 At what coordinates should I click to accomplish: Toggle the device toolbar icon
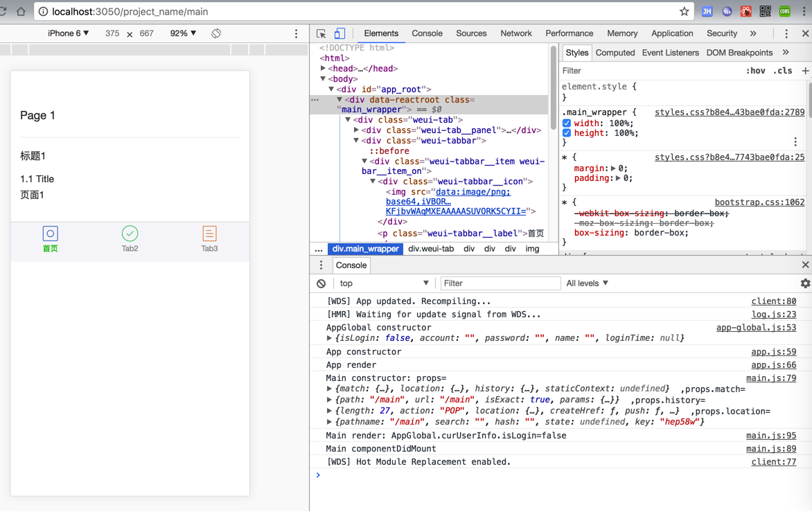(x=339, y=33)
